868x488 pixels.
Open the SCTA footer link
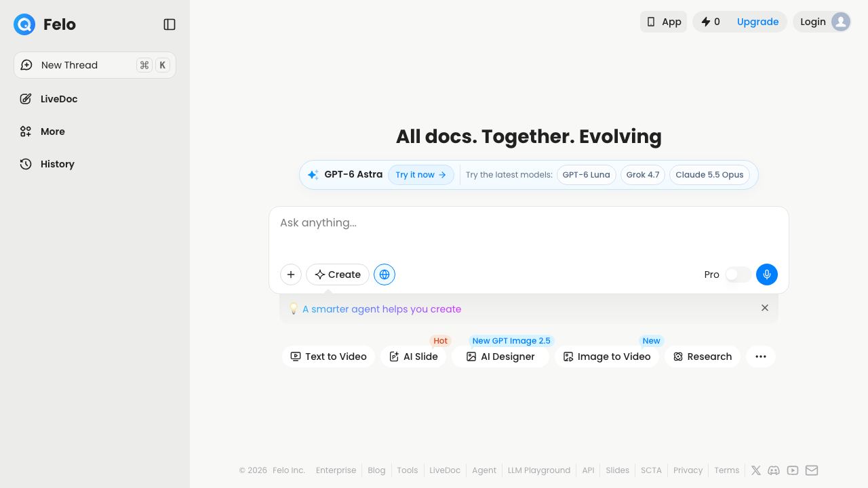(x=651, y=470)
